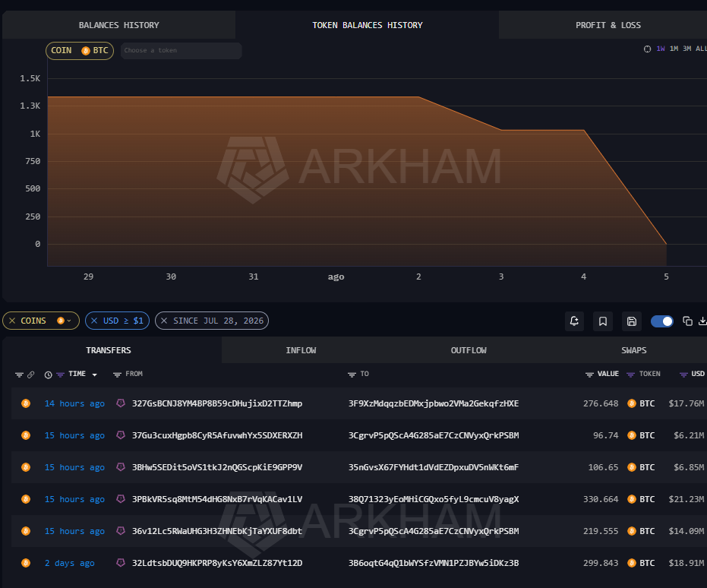Open recipient address 3F9XzMdqqzbEDMxjpbwo2VMa2GekqfzHXE

click(434, 403)
